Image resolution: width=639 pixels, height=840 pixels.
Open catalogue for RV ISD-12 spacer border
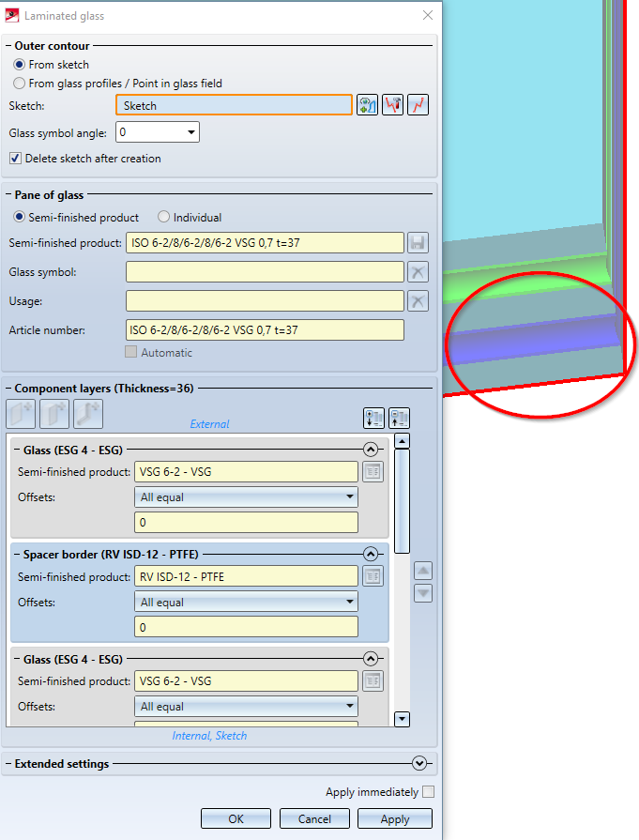coord(373,577)
